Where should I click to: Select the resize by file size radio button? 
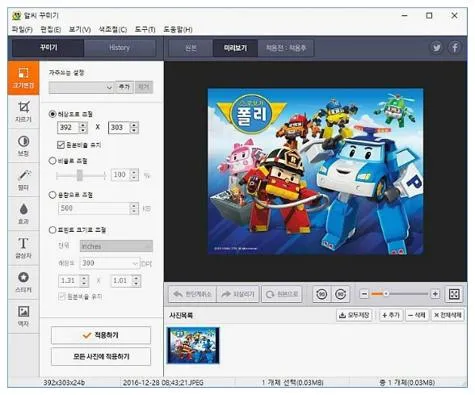tap(52, 195)
